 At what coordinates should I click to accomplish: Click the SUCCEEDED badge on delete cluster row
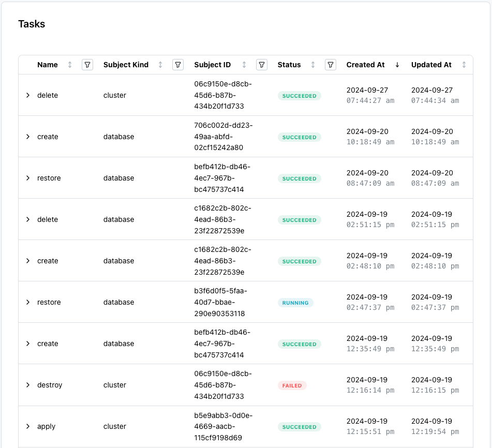pos(300,96)
